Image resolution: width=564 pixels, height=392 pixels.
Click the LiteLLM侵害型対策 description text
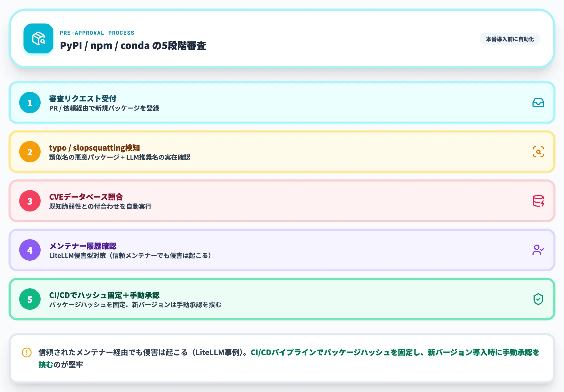(130, 256)
